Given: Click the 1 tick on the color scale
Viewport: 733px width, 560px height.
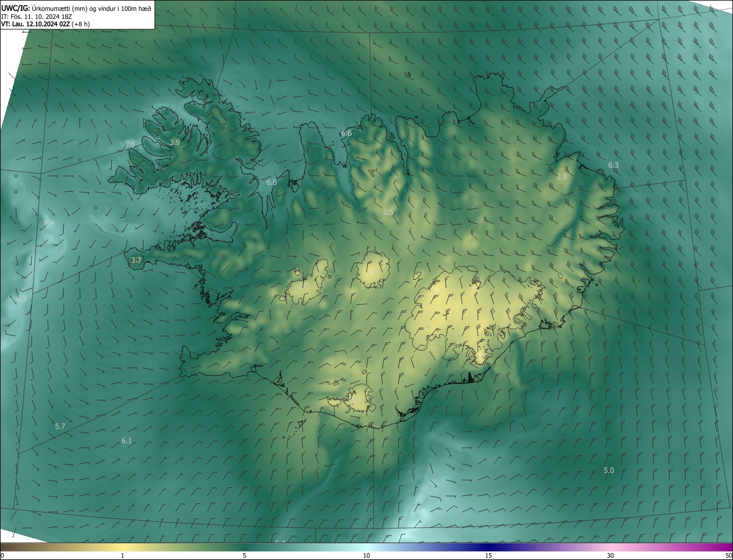Looking at the screenshot, I should coord(123,555).
